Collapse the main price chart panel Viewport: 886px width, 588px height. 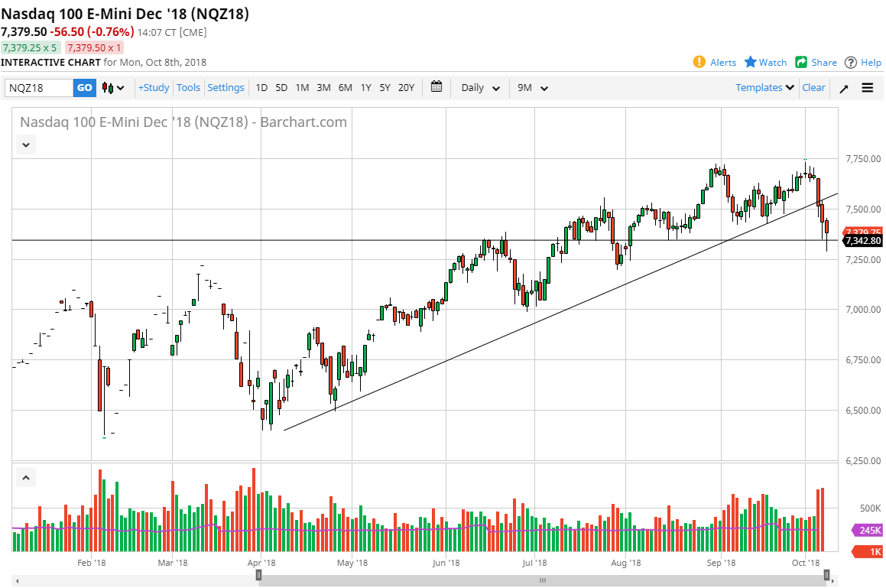click(x=25, y=145)
